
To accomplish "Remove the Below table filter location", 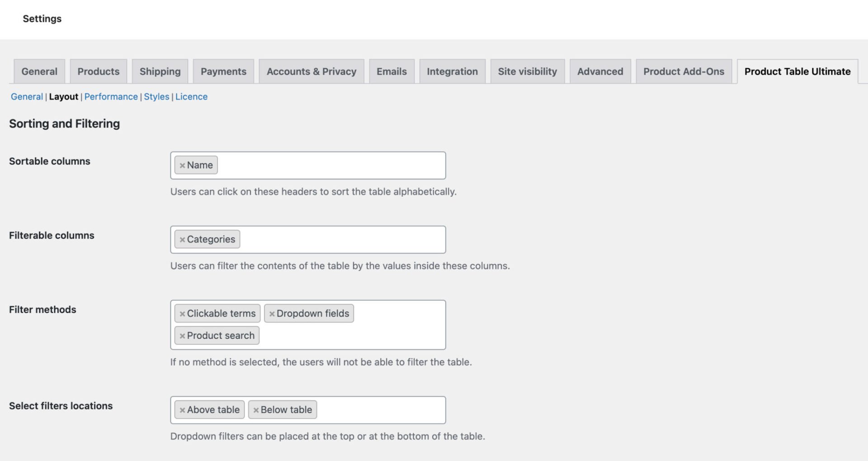I will click(x=256, y=410).
